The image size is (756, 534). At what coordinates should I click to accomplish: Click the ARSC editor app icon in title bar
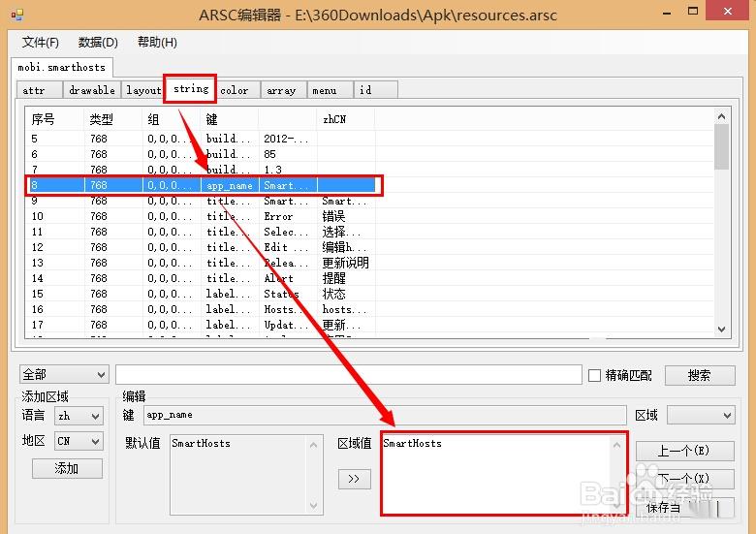click(16, 16)
